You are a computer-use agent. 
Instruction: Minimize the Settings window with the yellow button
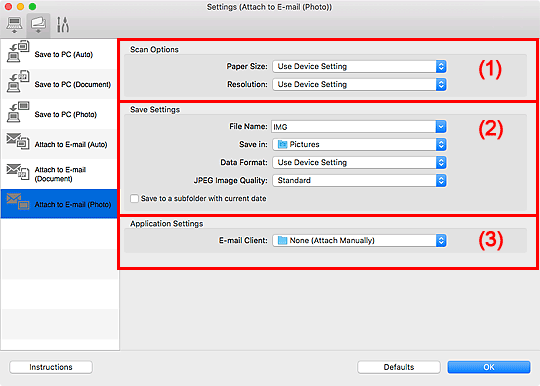pyautogui.click(x=20, y=7)
